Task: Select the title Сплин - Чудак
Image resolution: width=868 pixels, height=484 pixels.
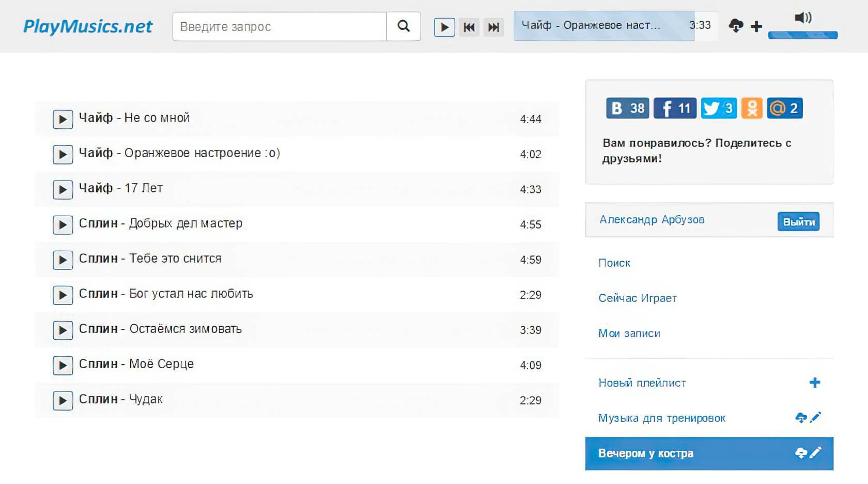Action: (x=121, y=399)
